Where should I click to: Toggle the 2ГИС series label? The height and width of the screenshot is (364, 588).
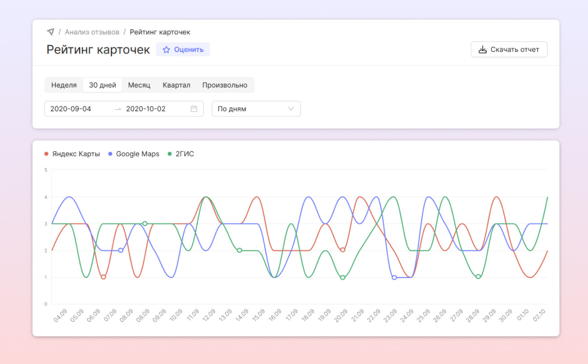pos(184,154)
